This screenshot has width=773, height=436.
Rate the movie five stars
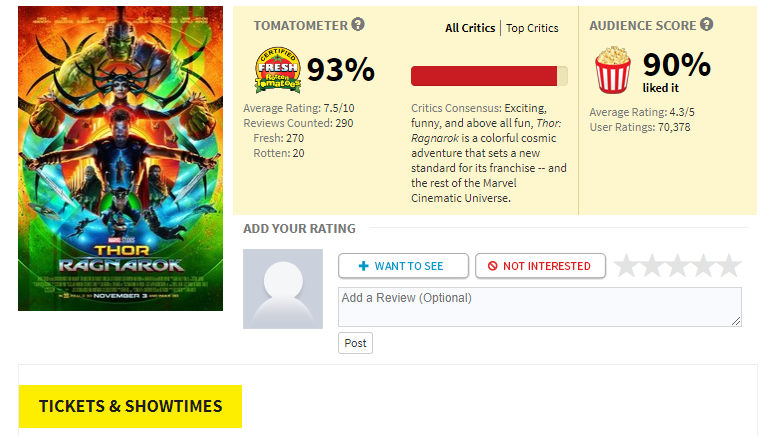pos(729,266)
